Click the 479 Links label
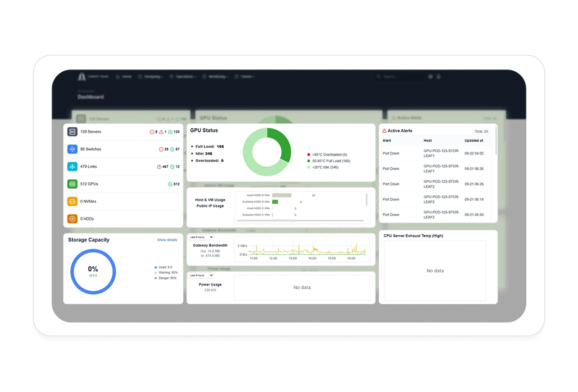The width and height of the screenshot is (578, 392). point(89,167)
